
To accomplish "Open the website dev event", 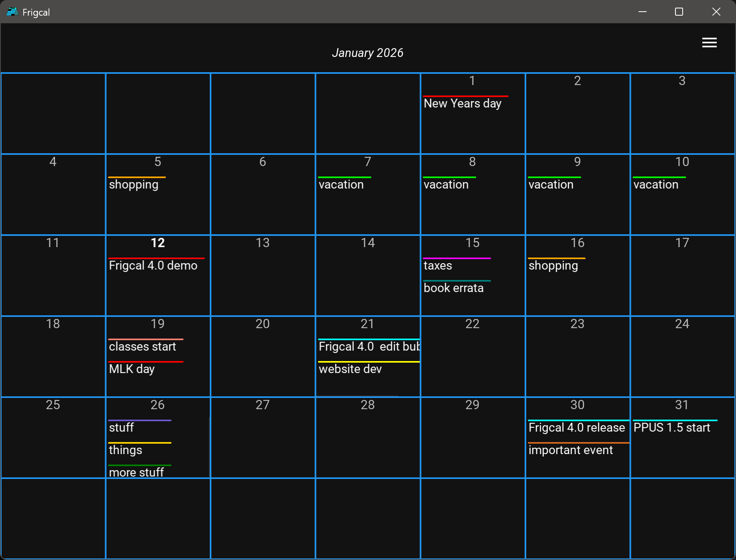I will 350,369.
